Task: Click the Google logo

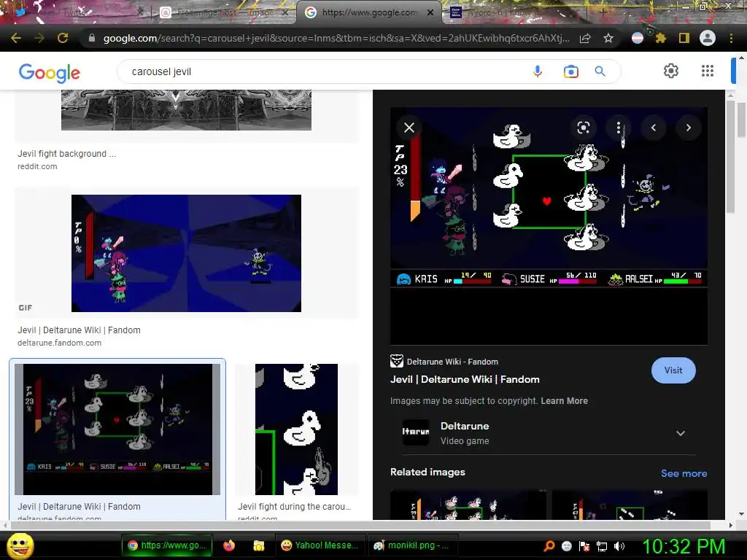Action: tap(49, 72)
